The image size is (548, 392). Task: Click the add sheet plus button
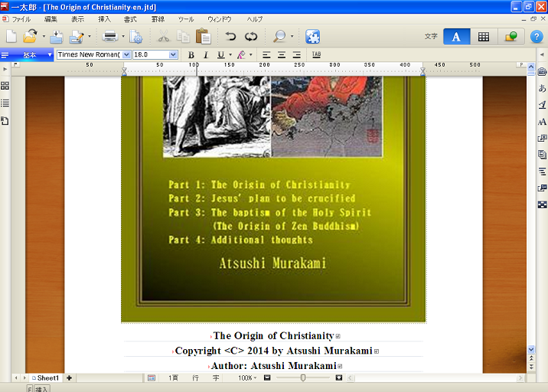coord(69,378)
